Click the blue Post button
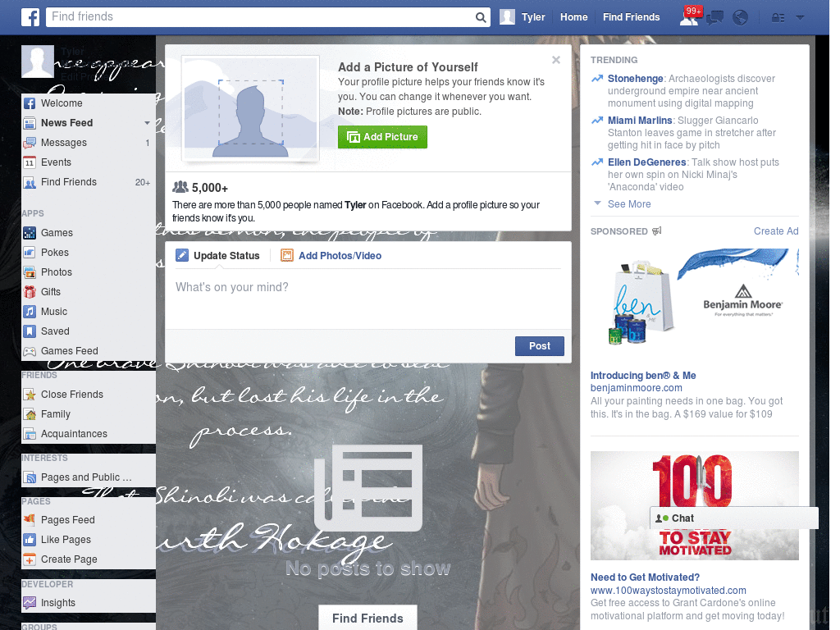This screenshot has height=630, width=840. coord(540,346)
